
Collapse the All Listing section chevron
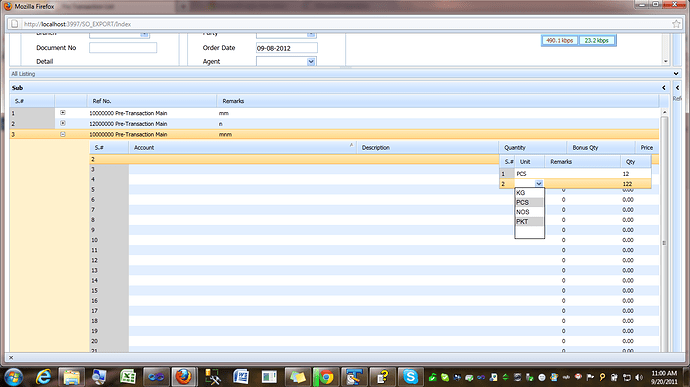click(676, 74)
